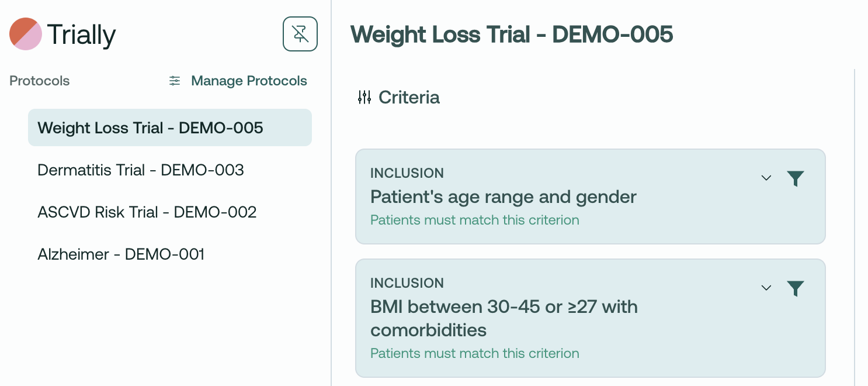Expand the BMI criterion chevron
This screenshot has height=386, width=868.
coord(766,288)
